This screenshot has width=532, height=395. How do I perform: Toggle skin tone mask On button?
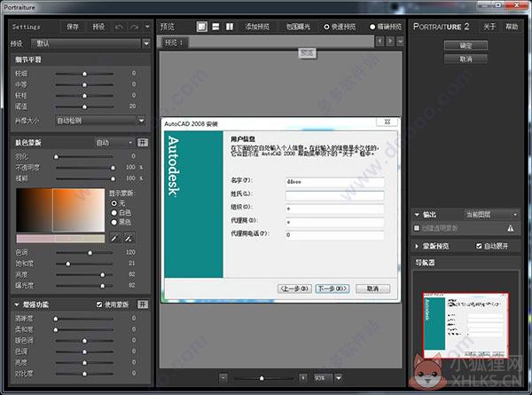(x=143, y=142)
